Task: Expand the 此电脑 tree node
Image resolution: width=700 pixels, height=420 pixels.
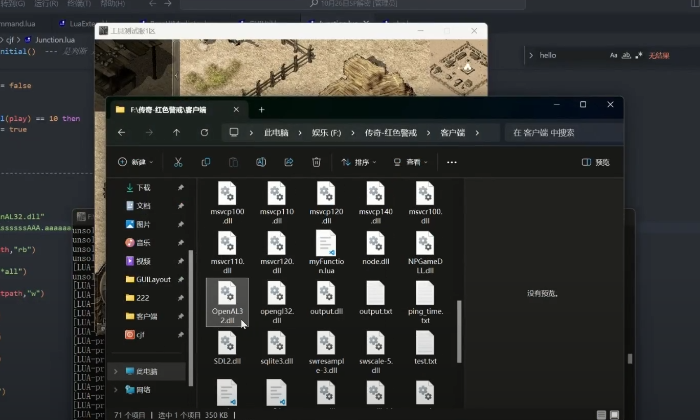Action: 117,371
